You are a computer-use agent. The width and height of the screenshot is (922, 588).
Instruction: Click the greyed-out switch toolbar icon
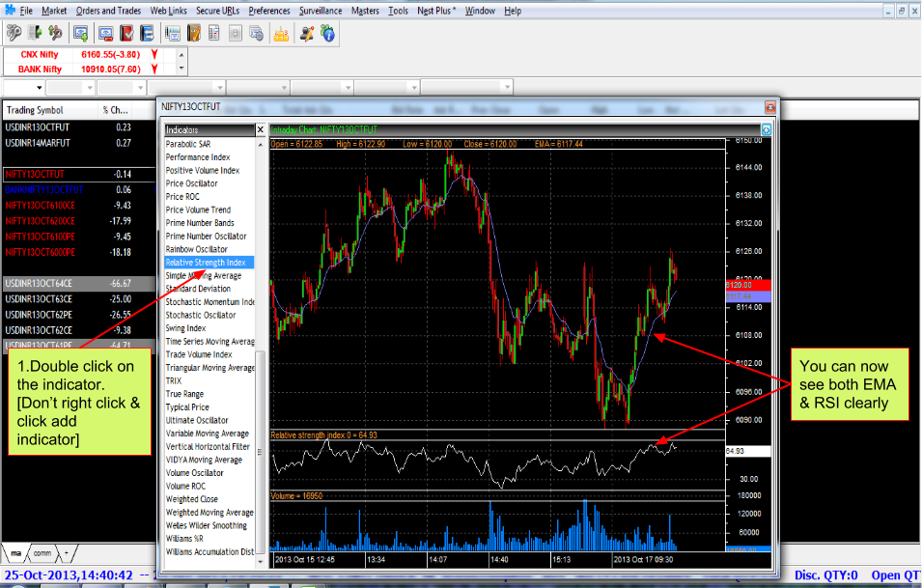pyautogui.click(x=236, y=34)
